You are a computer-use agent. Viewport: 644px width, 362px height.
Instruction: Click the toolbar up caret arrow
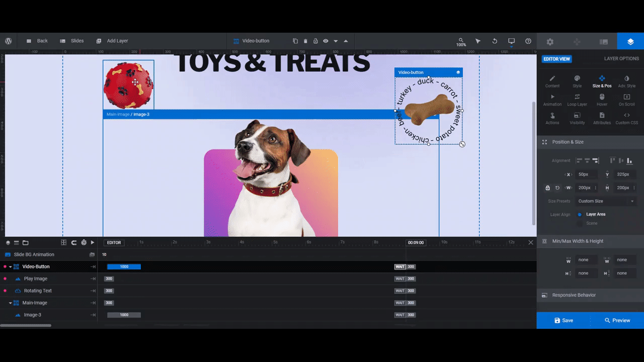pos(346,41)
